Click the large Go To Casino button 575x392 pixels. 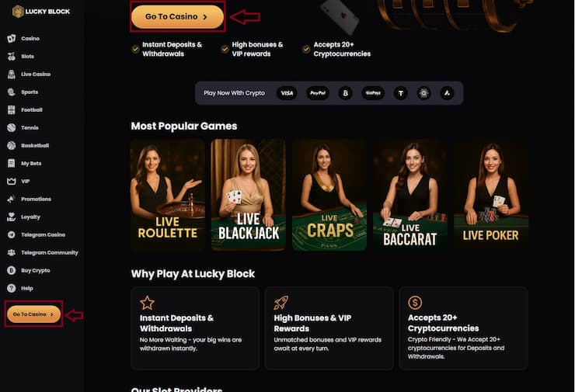click(177, 17)
